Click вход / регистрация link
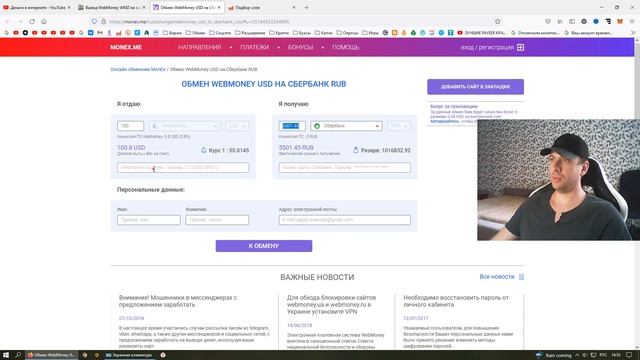Screen dimensions: 640x360 (x=487, y=47)
